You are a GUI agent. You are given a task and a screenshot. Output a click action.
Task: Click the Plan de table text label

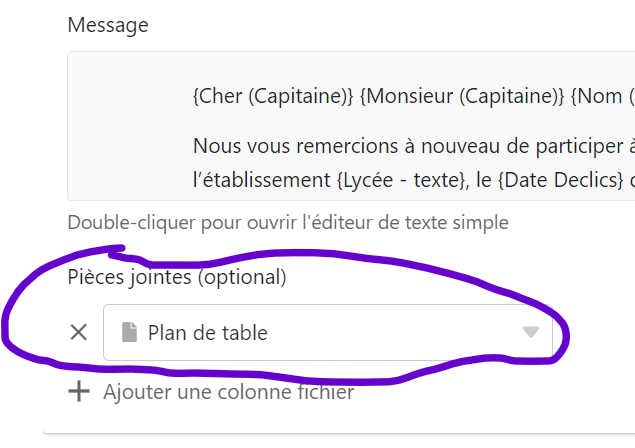click(208, 333)
